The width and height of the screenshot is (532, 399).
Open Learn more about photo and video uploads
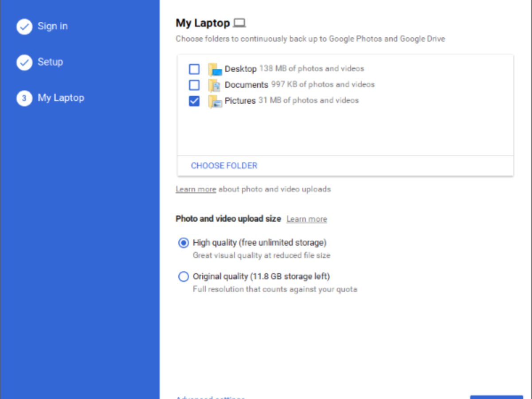(196, 189)
